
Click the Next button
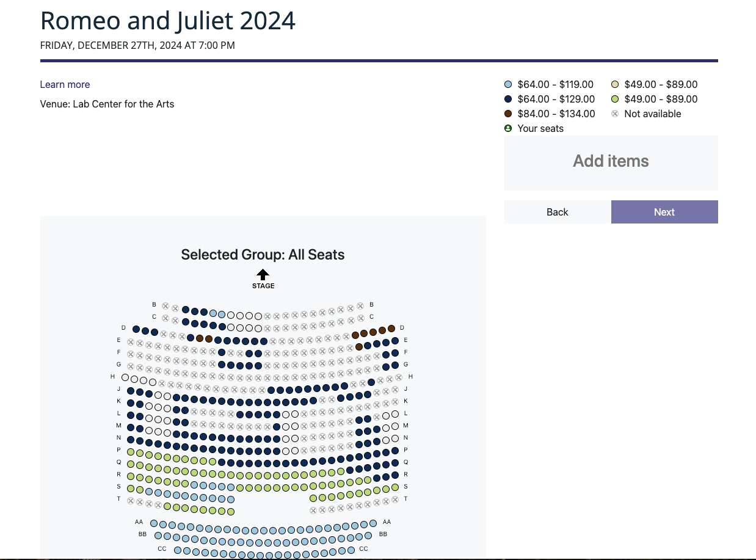pos(664,212)
